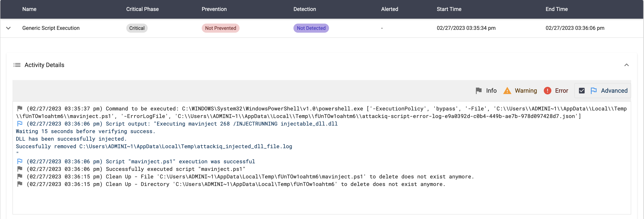
Task: Click the red Error filter icon
Action: pos(547,91)
